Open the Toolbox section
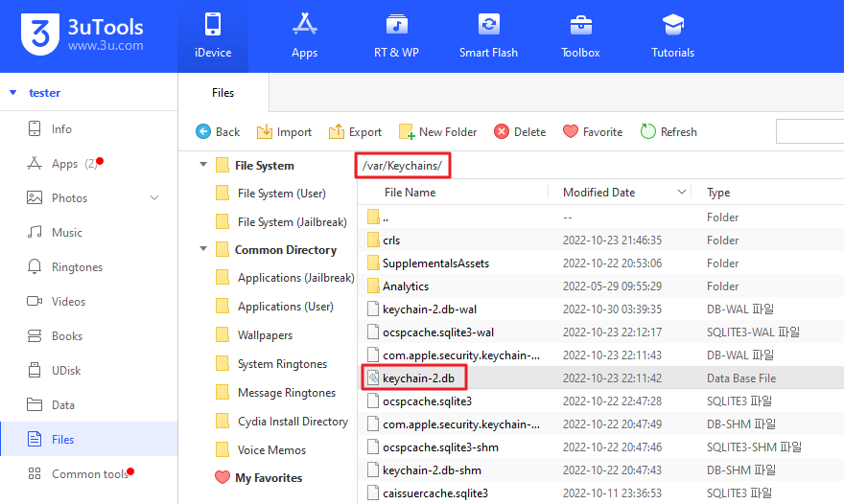 pyautogui.click(x=580, y=36)
